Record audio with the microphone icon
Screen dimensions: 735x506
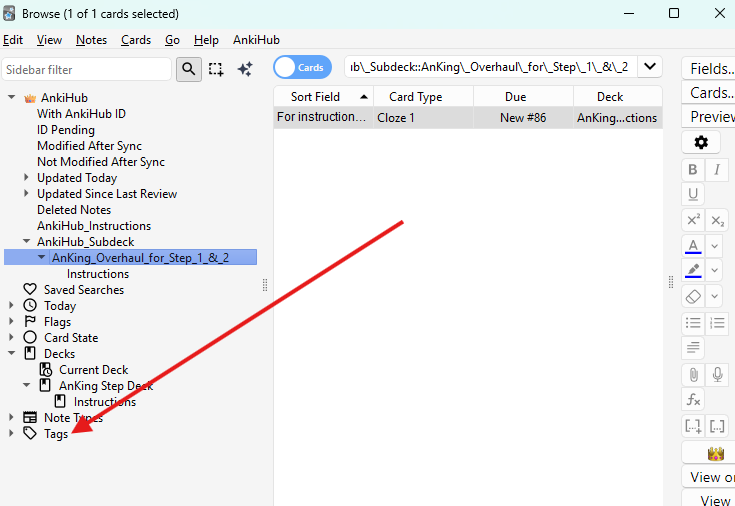click(x=717, y=374)
